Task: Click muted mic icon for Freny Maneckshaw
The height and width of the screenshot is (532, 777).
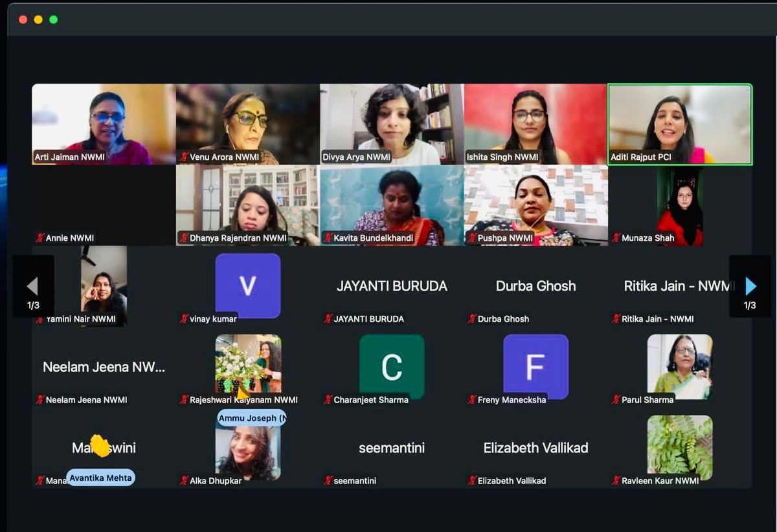Action: (472, 399)
